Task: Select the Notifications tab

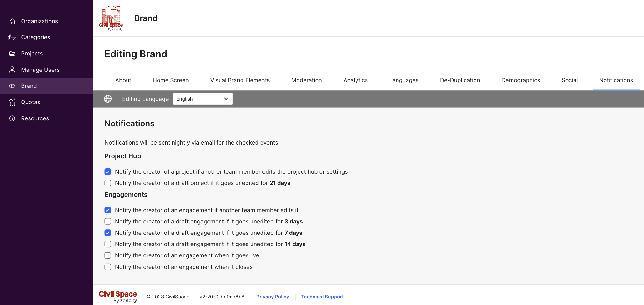Action: (x=616, y=80)
